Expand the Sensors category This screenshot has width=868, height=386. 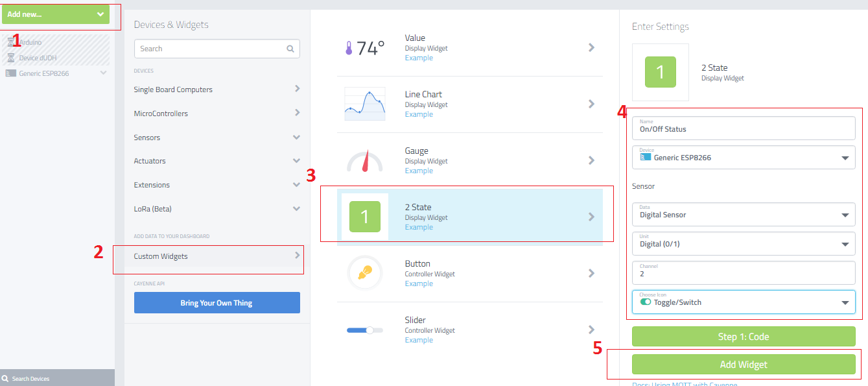[x=217, y=138]
